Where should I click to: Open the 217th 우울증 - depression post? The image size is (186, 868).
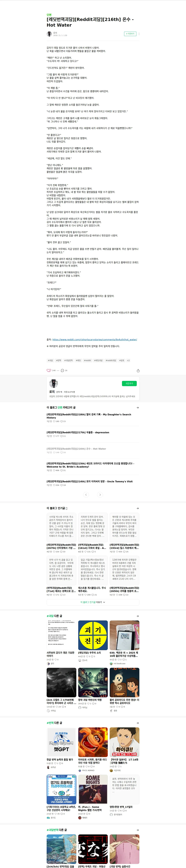pyautogui.click(x=78, y=432)
